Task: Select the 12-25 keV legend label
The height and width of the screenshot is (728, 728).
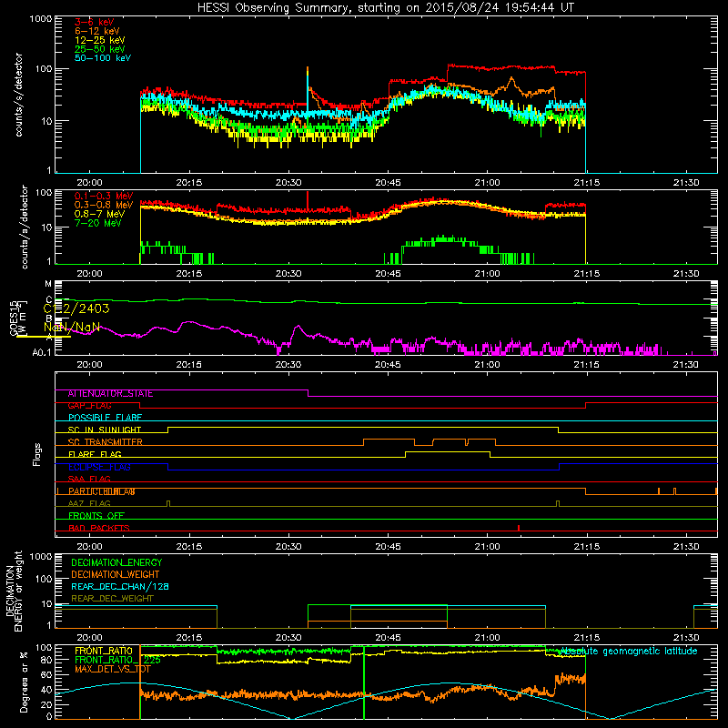Action: point(100,40)
